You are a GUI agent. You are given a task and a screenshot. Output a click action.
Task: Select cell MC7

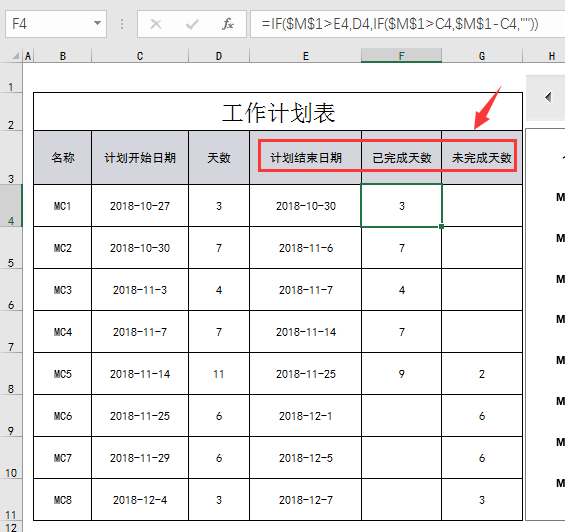pyautogui.click(x=63, y=458)
